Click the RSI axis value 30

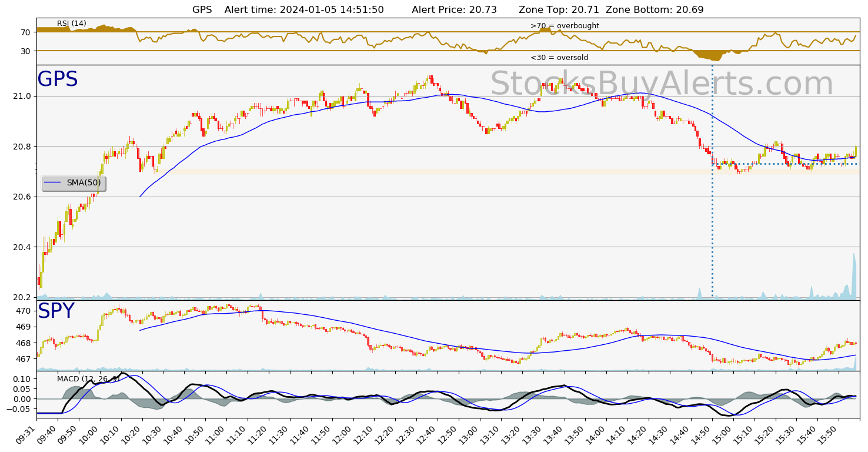point(25,51)
